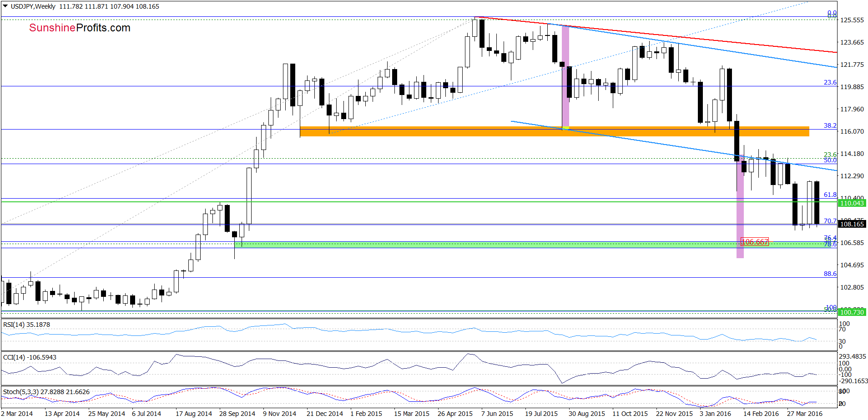Select the CCI(14) -106.5943 indicator label
The image size is (868, 420).
[30, 357]
